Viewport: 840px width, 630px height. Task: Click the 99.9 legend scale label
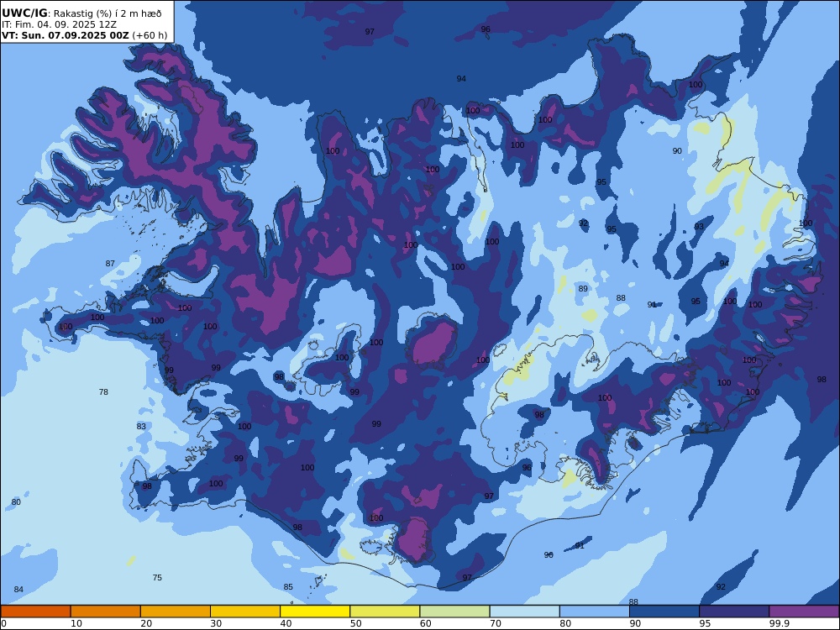[x=779, y=623]
